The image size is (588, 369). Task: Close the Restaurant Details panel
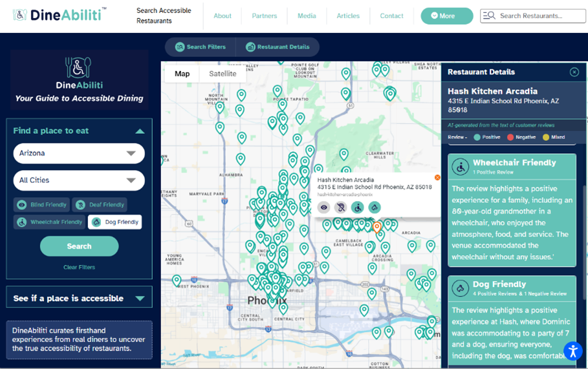coord(574,72)
